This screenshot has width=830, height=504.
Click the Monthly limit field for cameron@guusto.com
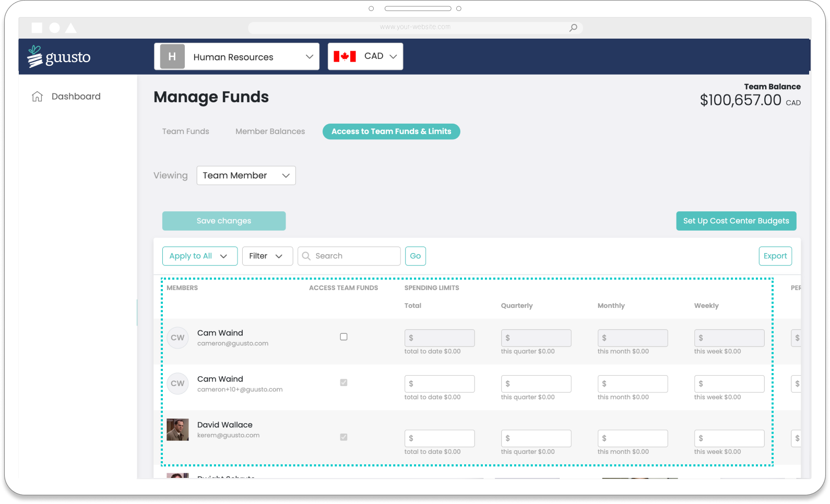coord(633,338)
